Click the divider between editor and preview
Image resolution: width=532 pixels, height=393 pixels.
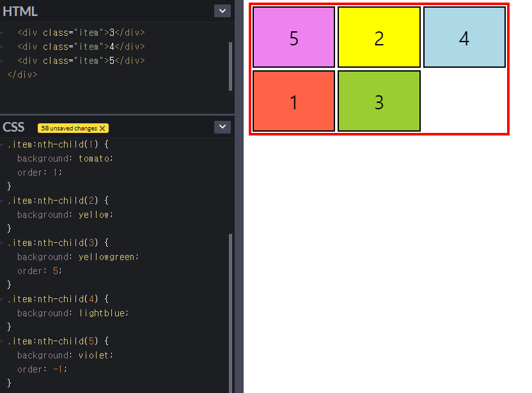coord(239,197)
